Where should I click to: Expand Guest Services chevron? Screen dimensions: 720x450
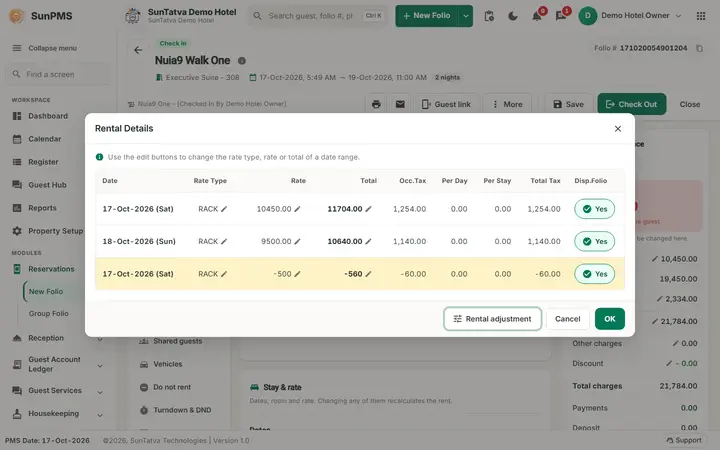[x=100, y=392]
